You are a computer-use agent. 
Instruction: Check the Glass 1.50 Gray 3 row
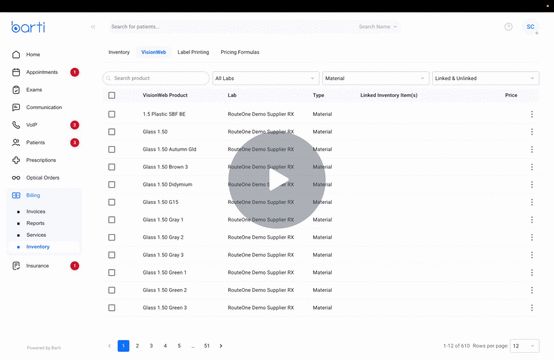[112, 255]
